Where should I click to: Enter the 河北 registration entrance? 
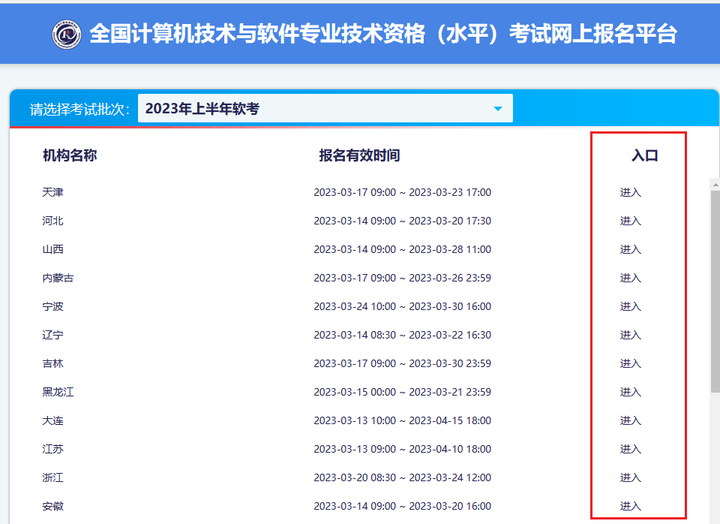pyautogui.click(x=630, y=221)
